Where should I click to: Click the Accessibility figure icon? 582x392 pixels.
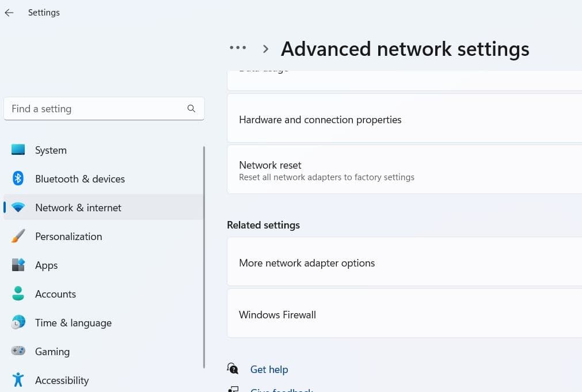(x=18, y=380)
